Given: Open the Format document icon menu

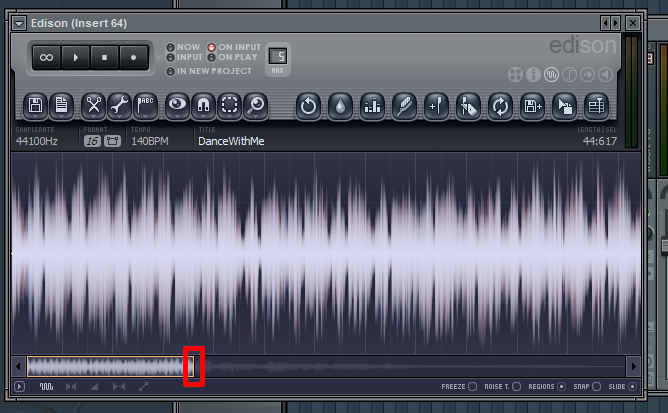Looking at the screenshot, I should click(62, 106).
